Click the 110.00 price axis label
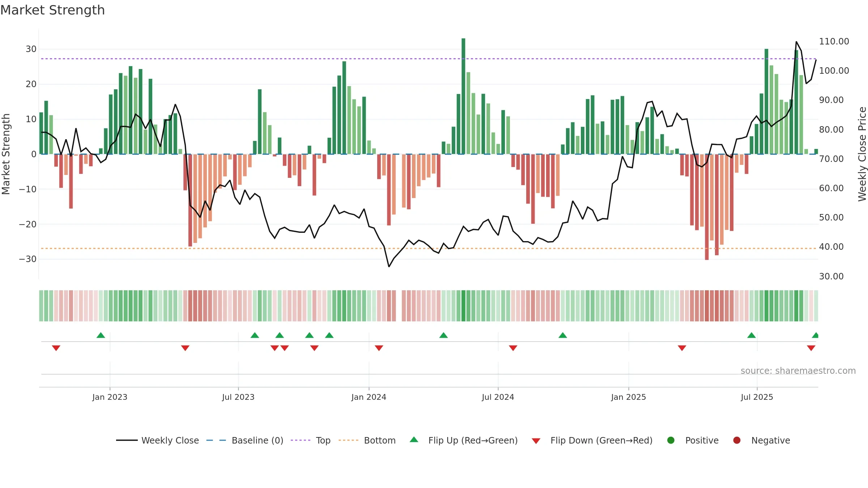Screen dimensions: 868x488 [834, 42]
